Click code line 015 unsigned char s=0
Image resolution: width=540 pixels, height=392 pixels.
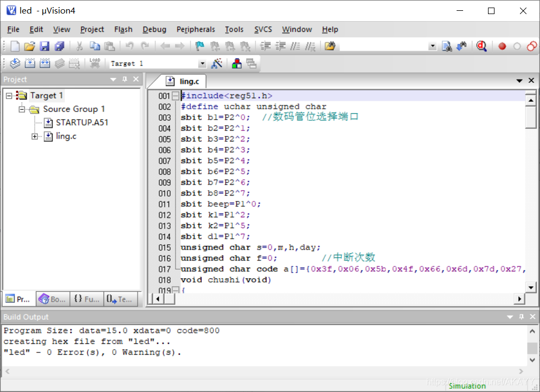tap(250, 247)
